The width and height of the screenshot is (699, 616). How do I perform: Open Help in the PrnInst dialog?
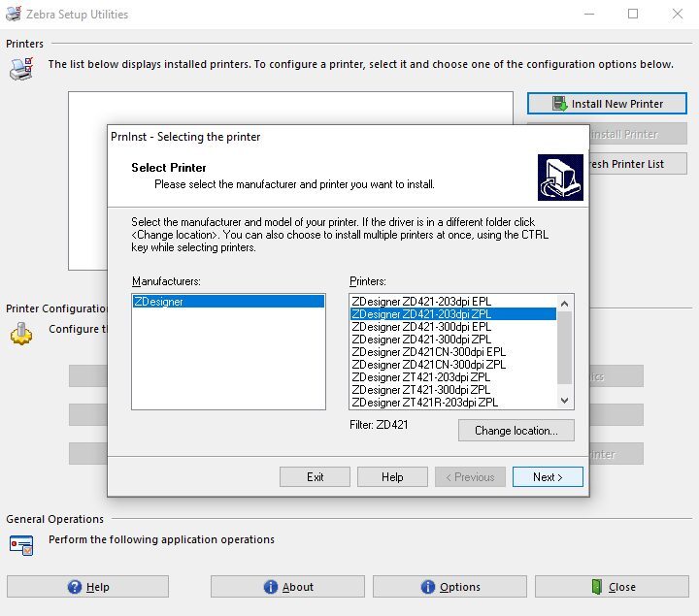pyautogui.click(x=392, y=477)
